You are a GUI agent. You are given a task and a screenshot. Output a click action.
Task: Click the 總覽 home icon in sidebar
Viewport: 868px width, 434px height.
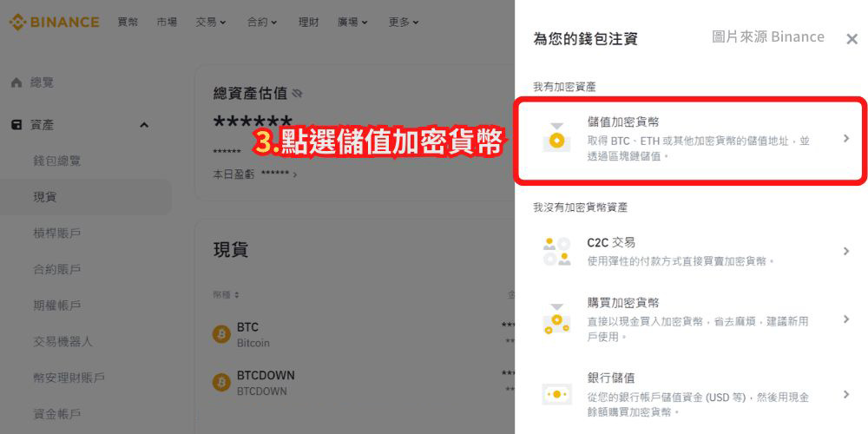[16, 83]
